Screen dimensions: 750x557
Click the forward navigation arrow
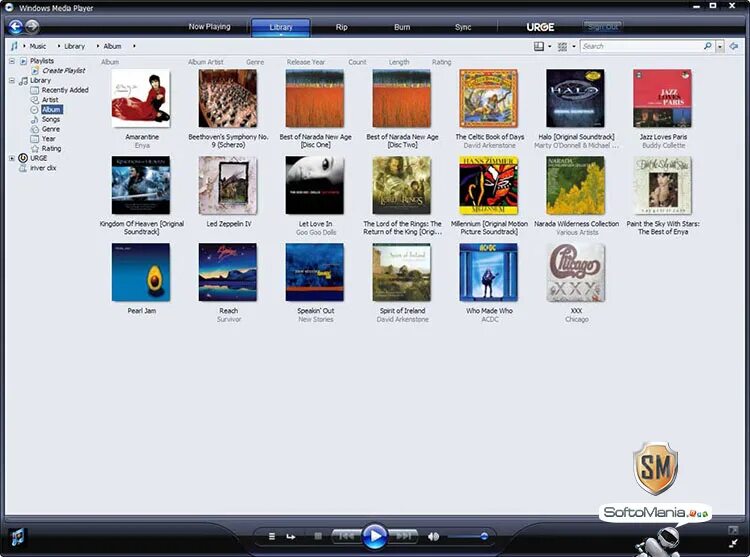point(32,26)
